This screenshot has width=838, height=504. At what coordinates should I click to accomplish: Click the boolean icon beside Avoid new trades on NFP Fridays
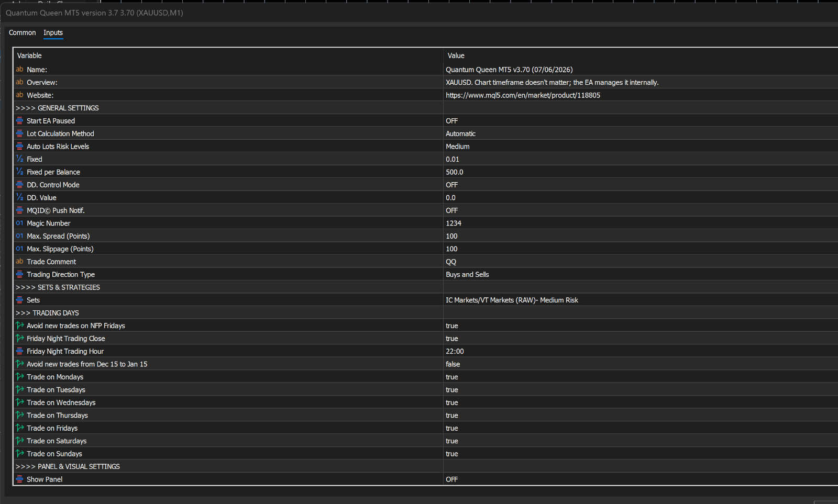[19, 326]
